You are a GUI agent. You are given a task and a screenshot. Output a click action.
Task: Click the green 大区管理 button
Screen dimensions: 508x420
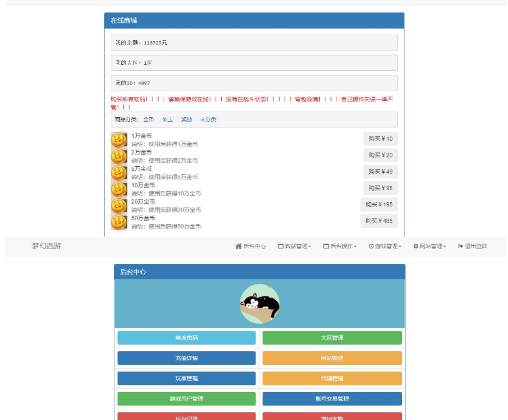coord(332,338)
